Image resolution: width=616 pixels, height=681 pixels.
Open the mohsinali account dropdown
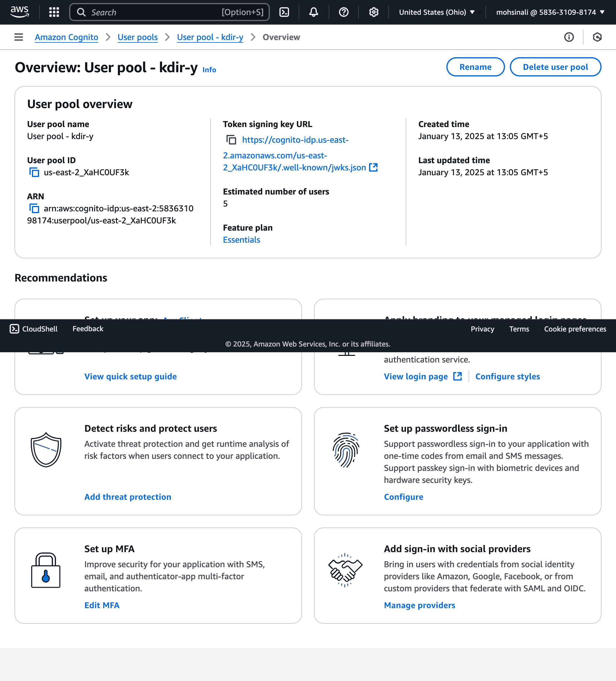point(550,12)
